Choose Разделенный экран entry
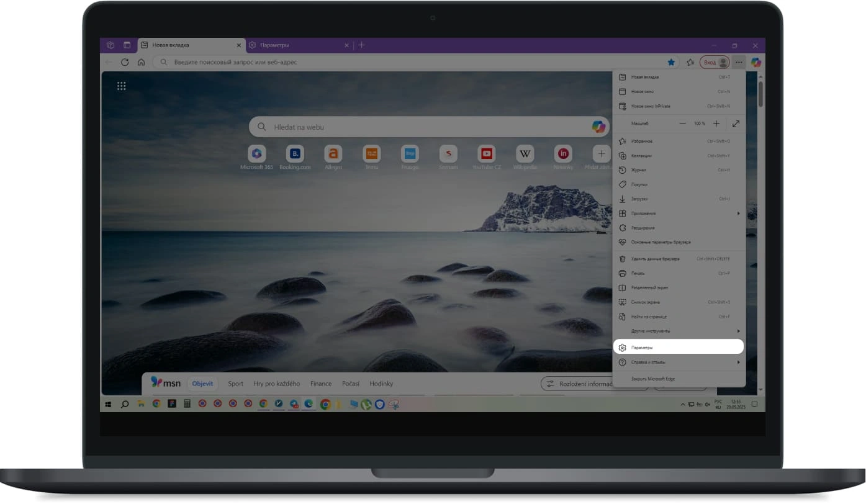 click(x=678, y=287)
